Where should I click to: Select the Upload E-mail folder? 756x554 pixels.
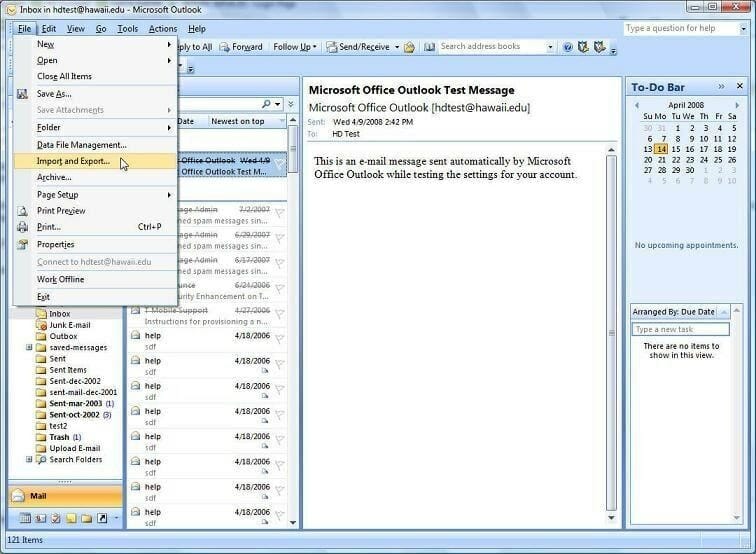pyautogui.click(x=75, y=448)
